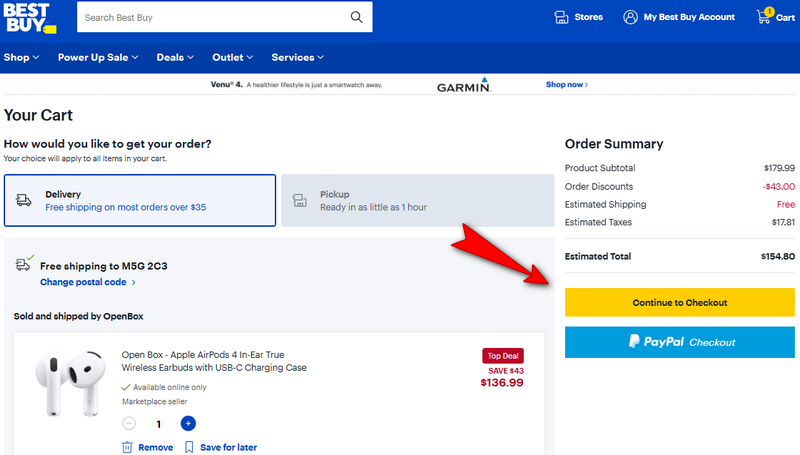Expand the Deals menu
This screenshot has width=800, height=455.
pos(175,57)
